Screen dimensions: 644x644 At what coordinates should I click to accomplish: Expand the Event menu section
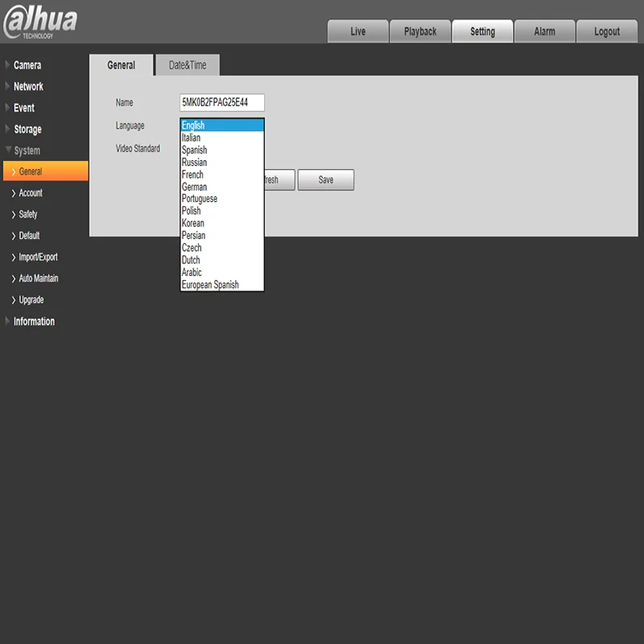24,108
